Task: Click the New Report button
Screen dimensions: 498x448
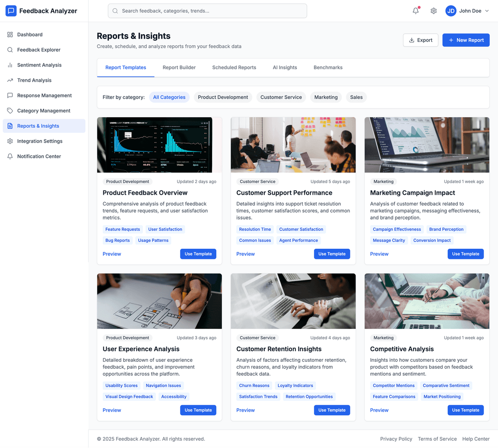Action: [466, 40]
